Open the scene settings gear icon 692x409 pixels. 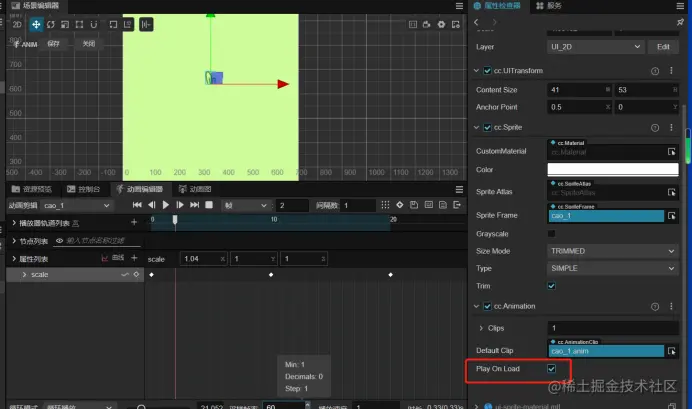pyautogui.click(x=441, y=24)
